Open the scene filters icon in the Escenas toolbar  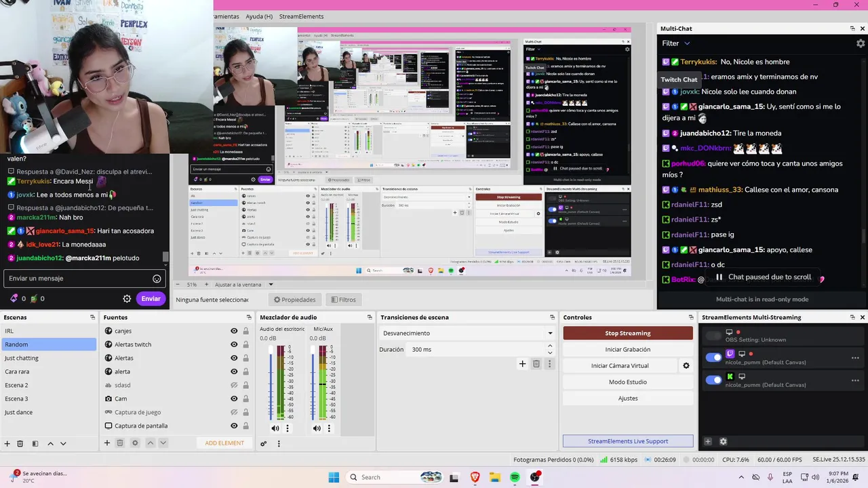35,443
